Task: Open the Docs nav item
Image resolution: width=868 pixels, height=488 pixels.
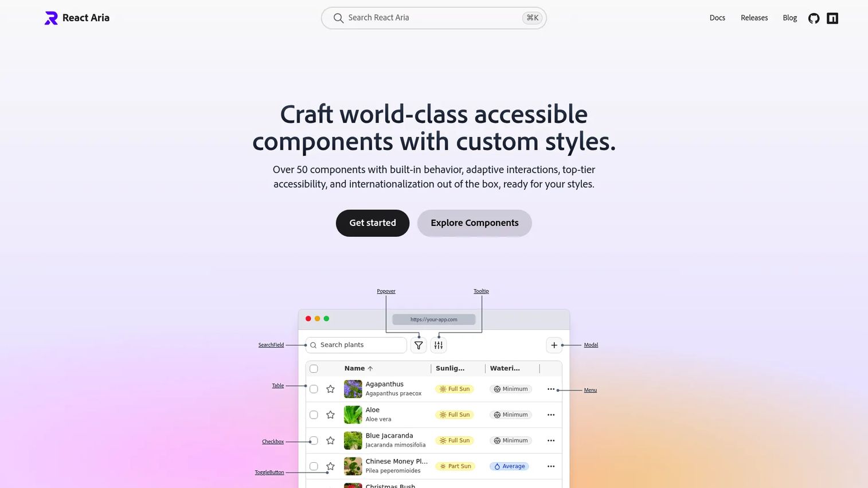Action: tap(717, 18)
